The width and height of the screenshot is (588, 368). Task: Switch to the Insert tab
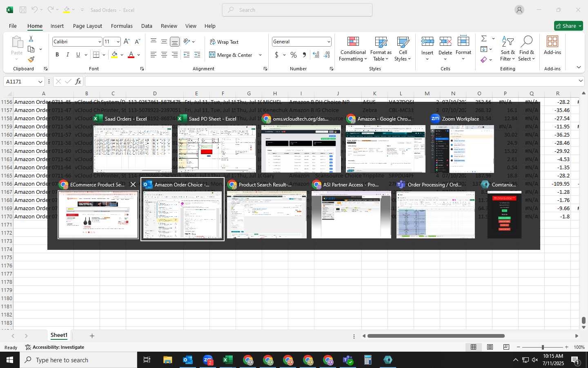[x=57, y=26]
